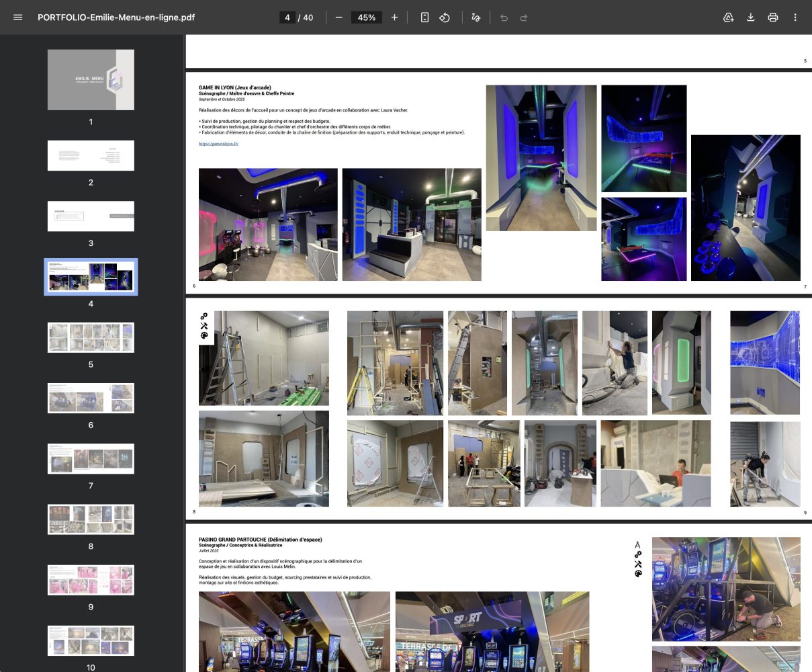Click the undo arrow icon

[504, 17]
